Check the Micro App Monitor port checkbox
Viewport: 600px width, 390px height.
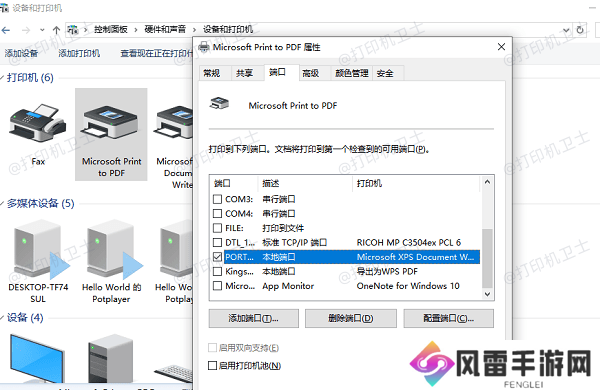point(217,286)
